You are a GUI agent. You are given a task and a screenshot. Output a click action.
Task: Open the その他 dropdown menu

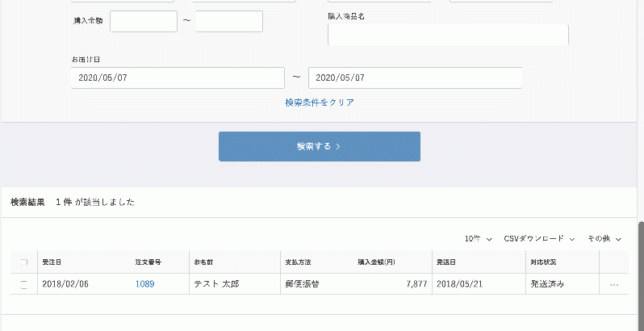coord(604,239)
